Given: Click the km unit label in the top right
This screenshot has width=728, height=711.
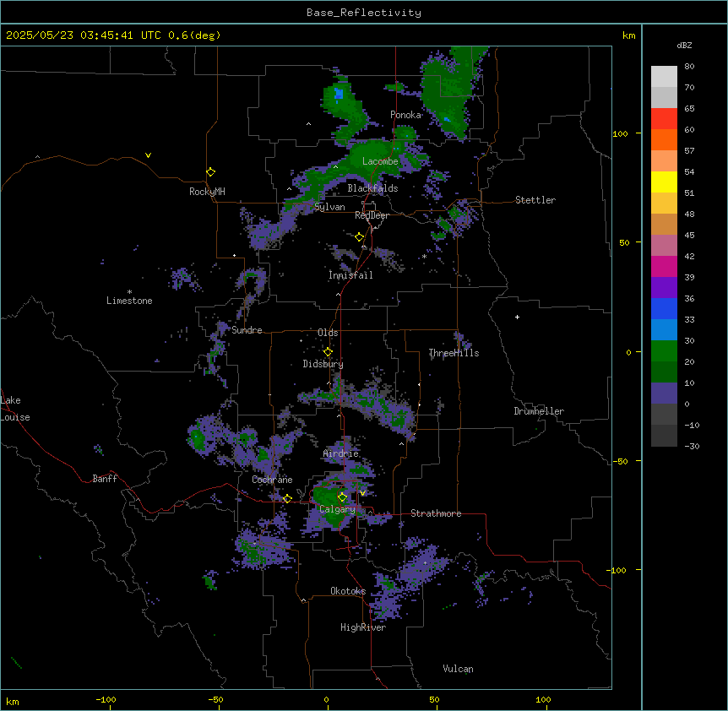Looking at the screenshot, I should [x=629, y=35].
